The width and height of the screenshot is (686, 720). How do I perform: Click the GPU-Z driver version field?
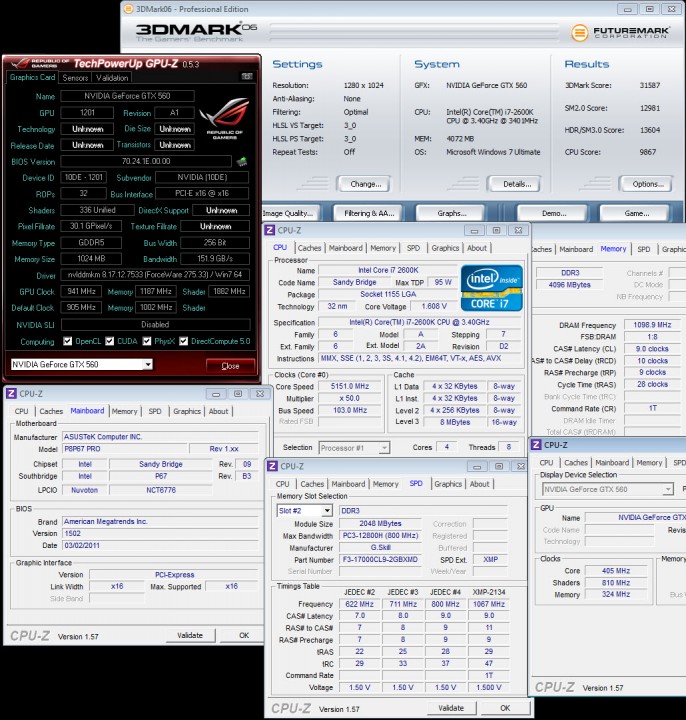click(x=155, y=275)
